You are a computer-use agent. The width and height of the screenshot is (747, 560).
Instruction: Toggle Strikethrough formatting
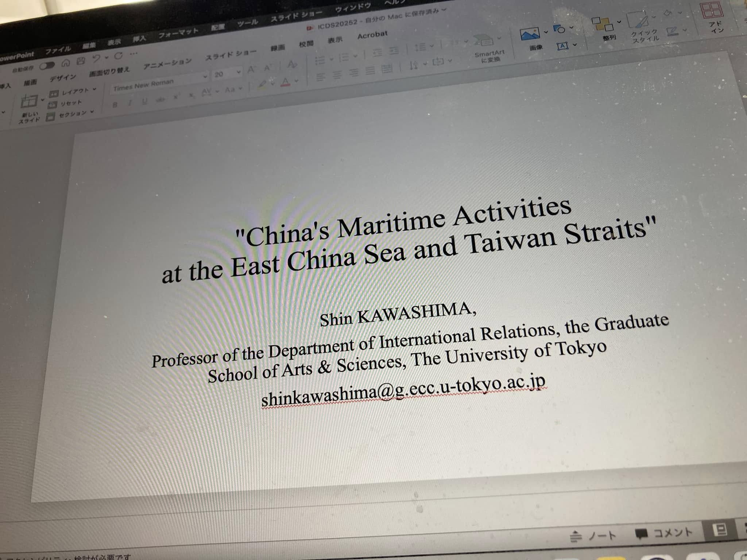[x=160, y=99]
